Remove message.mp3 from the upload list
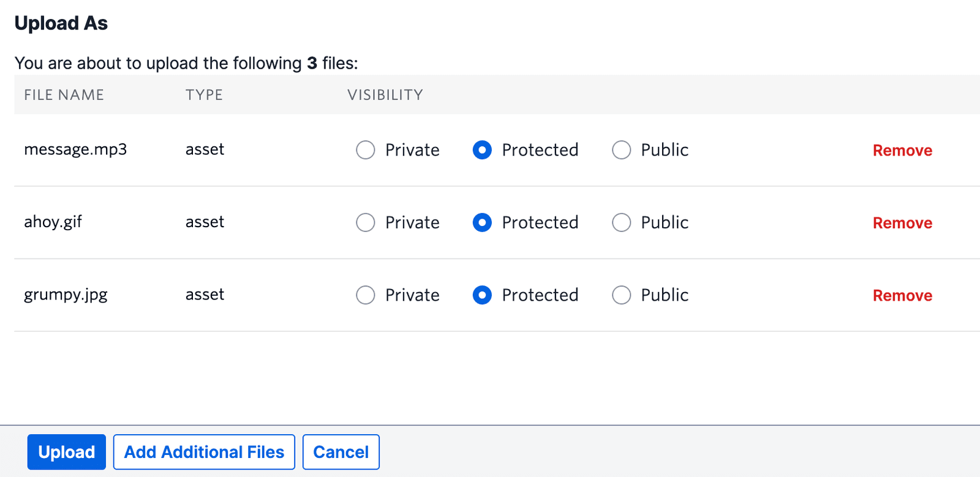980x477 pixels. tap(902, 150)
